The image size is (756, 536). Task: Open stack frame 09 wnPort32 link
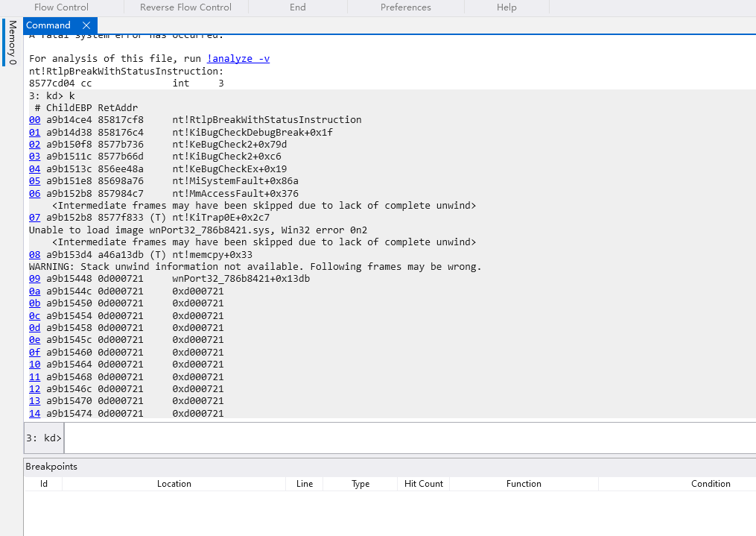[x=34, y=279]
